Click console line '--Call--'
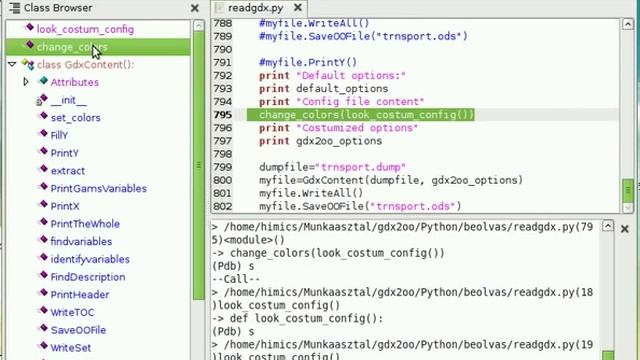The image size is (640, 360). click(236, 279)
